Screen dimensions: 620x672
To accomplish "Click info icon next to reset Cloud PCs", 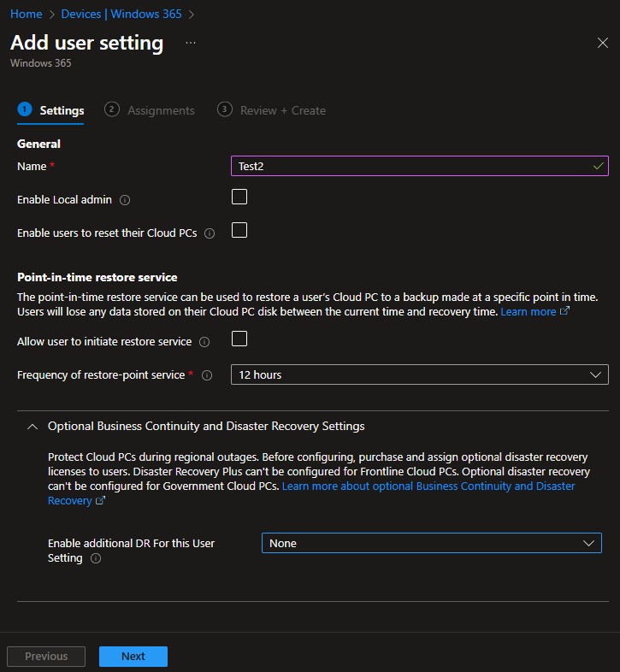I will (x=210, y=233).
